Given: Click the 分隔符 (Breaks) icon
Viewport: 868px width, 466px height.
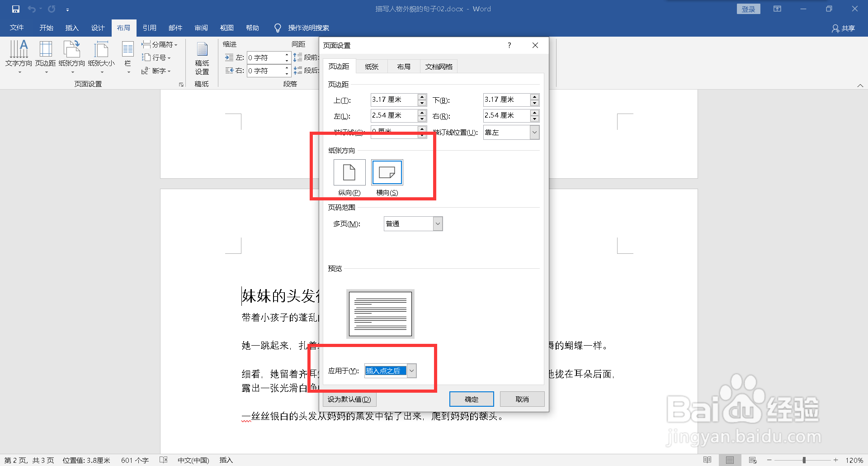Looking at the screenshot, I should tap(159, 44).
